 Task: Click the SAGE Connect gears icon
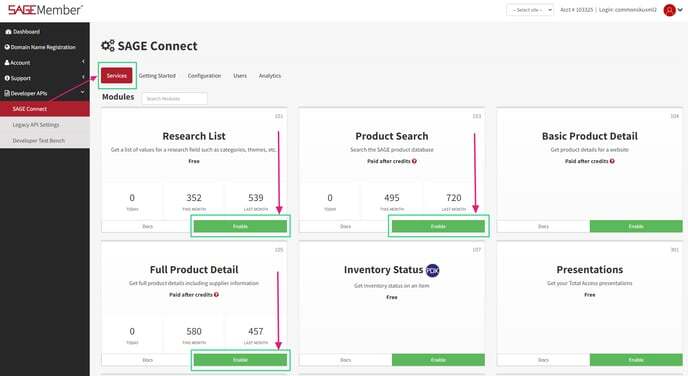tap(108, 46)
